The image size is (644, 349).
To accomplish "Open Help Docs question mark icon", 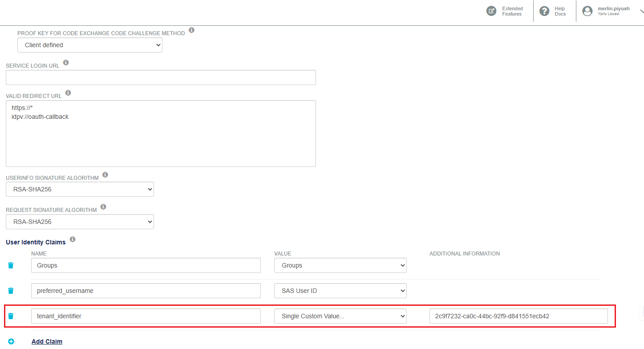I will (544, 11).
